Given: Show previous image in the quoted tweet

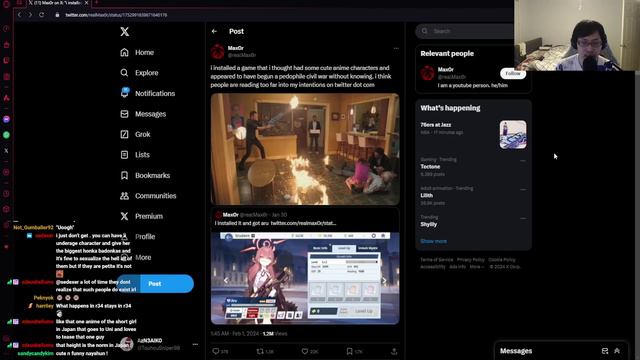Looking at the screenshot, I should click(226, 280).
